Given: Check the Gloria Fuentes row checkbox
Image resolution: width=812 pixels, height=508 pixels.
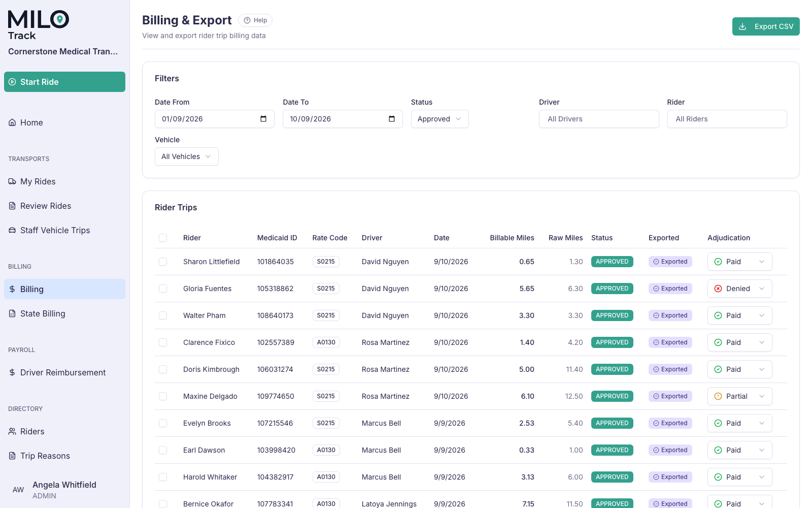Looking at the screenshot, I should click(163, 289).
